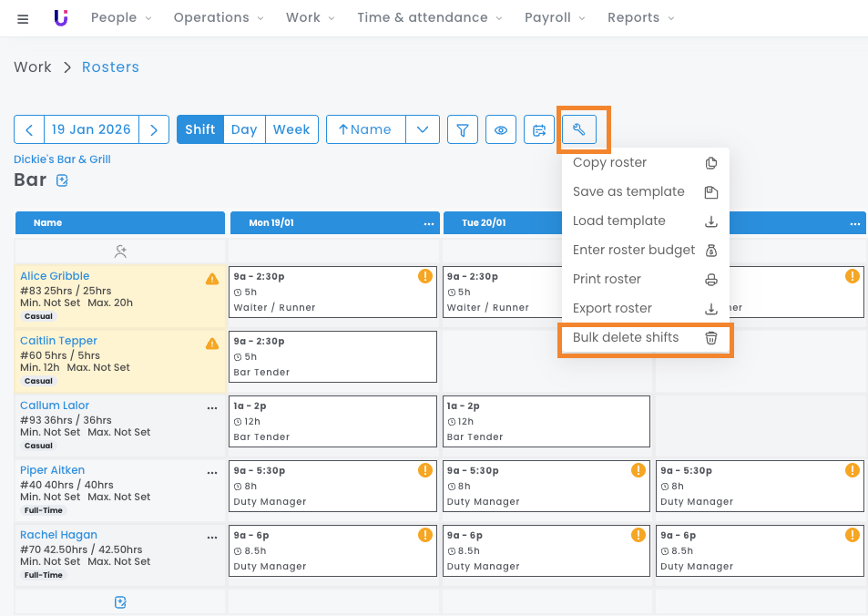This screenshot has width=868, height=616.
Task: Open the hamburger menu icon
Action: click(23, 18)
